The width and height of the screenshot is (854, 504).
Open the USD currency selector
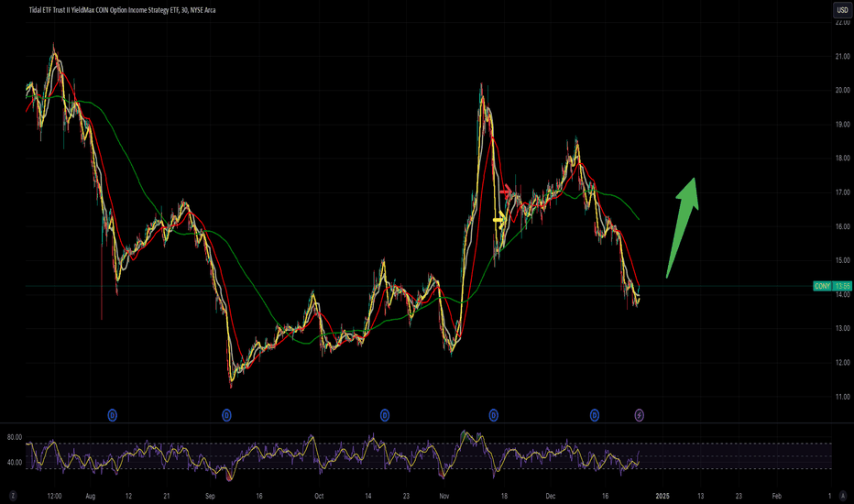842,10
